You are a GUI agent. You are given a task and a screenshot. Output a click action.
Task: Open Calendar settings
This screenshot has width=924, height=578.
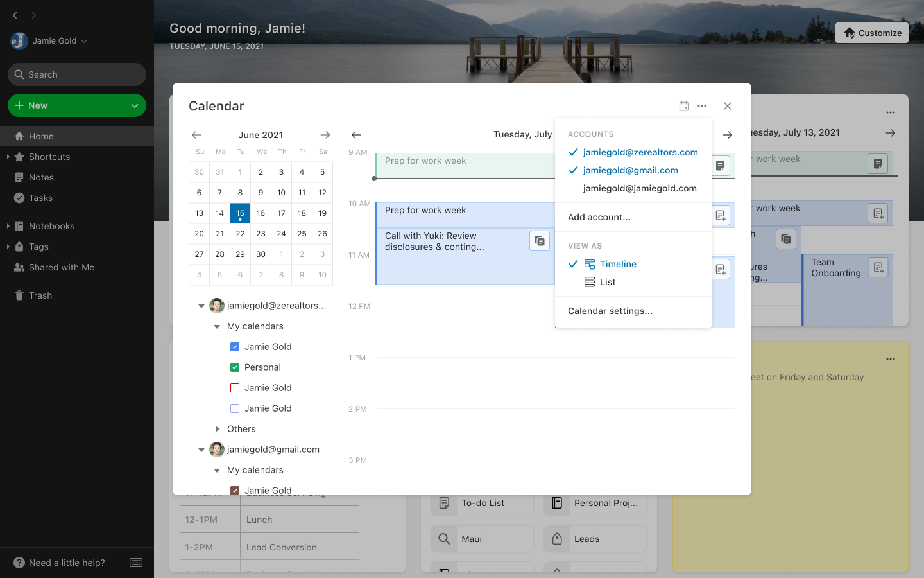click(x=633, y=311)
